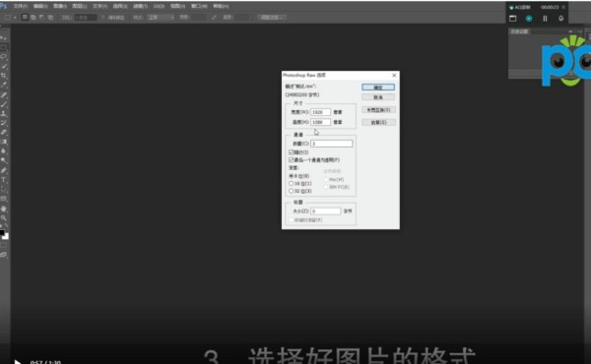Viewport: 591px width, 364px height.
Task: Pause the screen recorder
Action: [x=545, y=19]
